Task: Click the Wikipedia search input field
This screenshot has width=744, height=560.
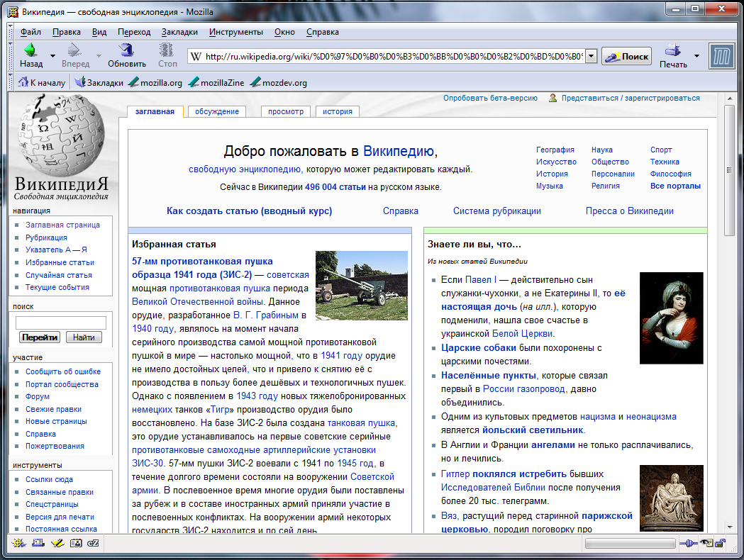Action: tap(61, 323)
